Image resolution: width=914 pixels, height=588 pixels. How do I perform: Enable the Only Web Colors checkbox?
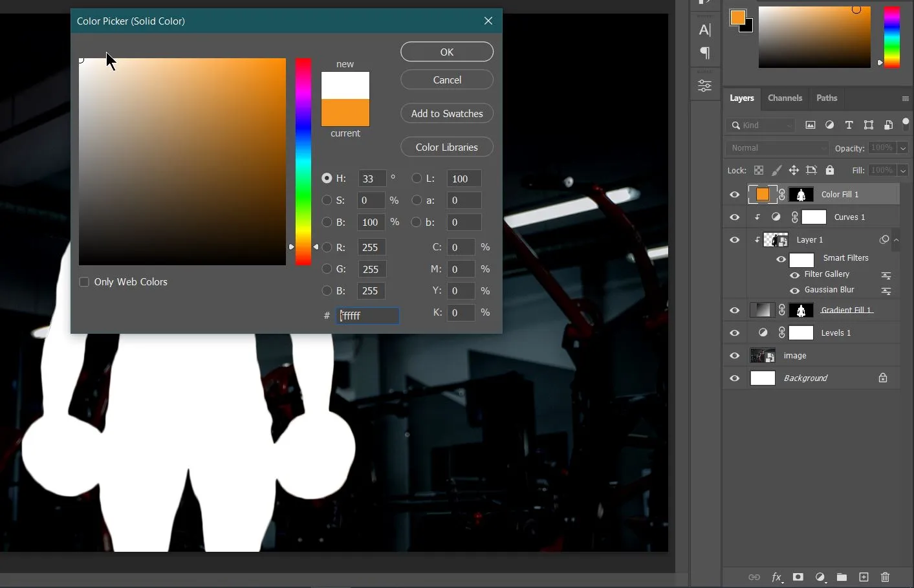[84, 282]
